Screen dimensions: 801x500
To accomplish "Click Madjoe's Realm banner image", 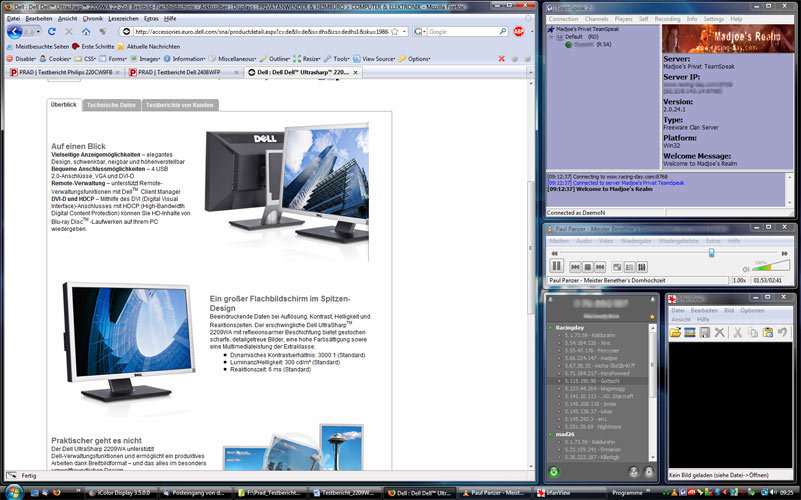I will pyautogui.click(x=727, y=39).
